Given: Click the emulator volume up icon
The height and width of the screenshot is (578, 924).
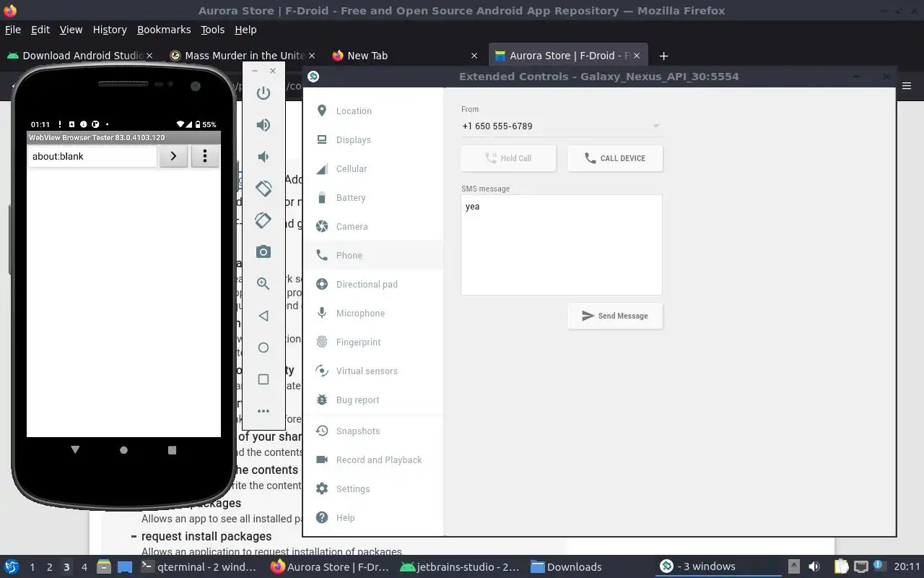Looking at the screenshot, I should click(x=263, y=125).
